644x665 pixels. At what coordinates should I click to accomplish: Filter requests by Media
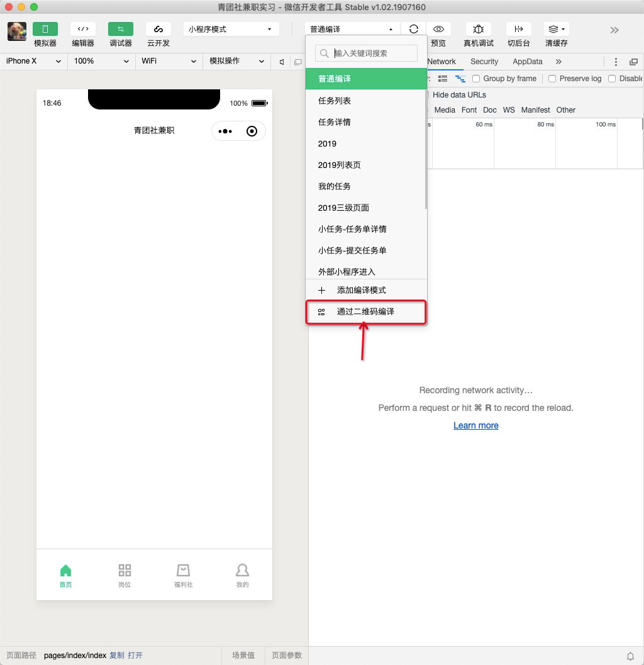tap(445, 110)
